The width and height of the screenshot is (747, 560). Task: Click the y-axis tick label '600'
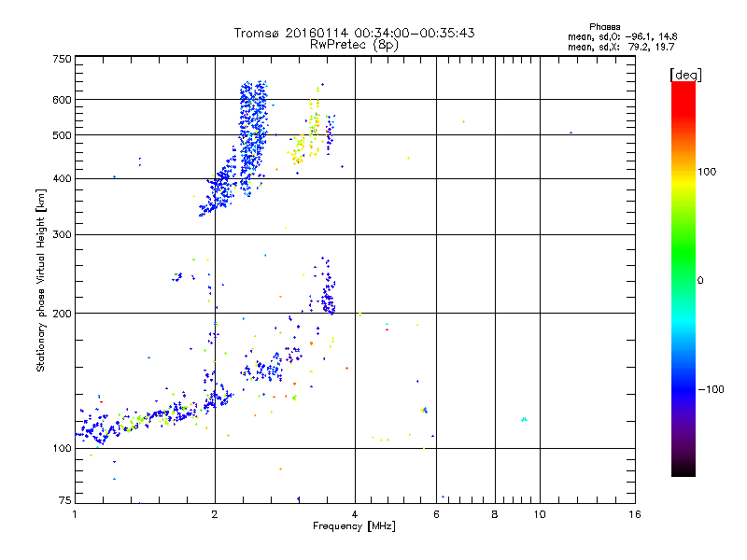pos(63,100)
